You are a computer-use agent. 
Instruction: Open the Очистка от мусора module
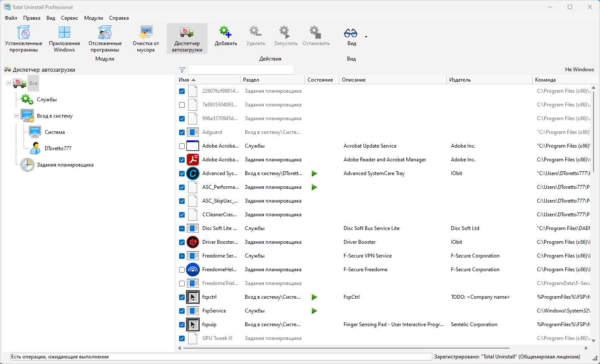pos(146,39)
